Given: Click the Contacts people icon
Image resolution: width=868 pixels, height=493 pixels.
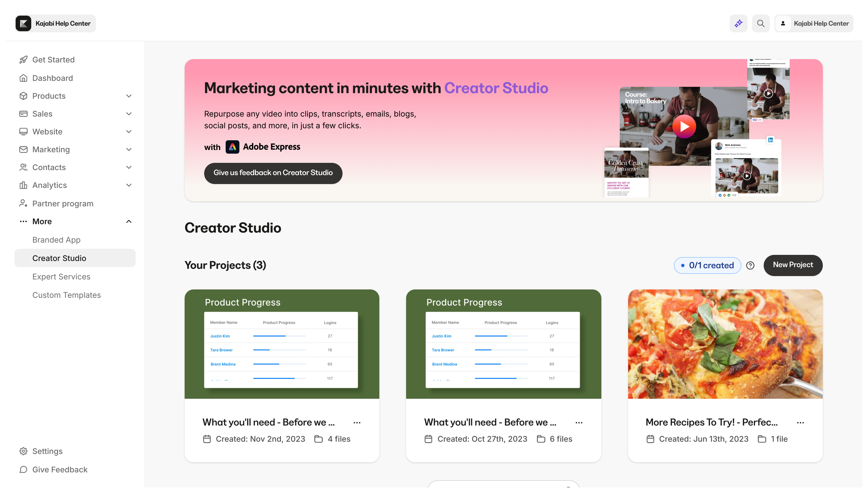Looking at the screenshot, I should [23, 167].
